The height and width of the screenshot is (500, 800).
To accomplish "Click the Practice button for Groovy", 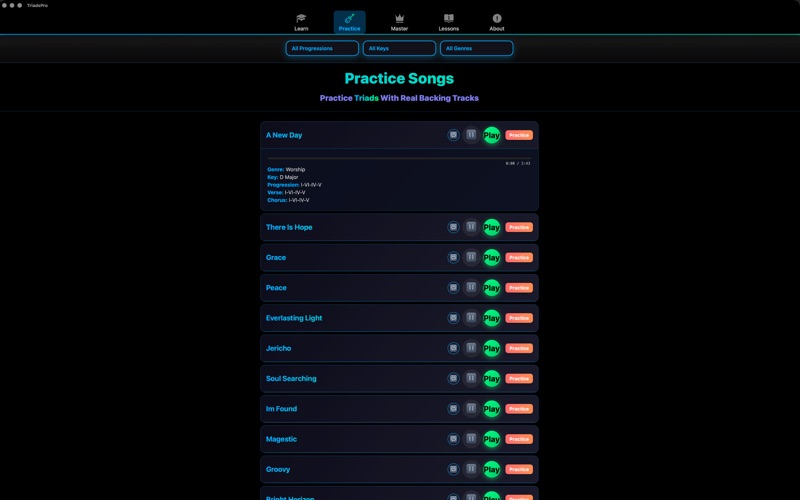I will tap(519, 469).
